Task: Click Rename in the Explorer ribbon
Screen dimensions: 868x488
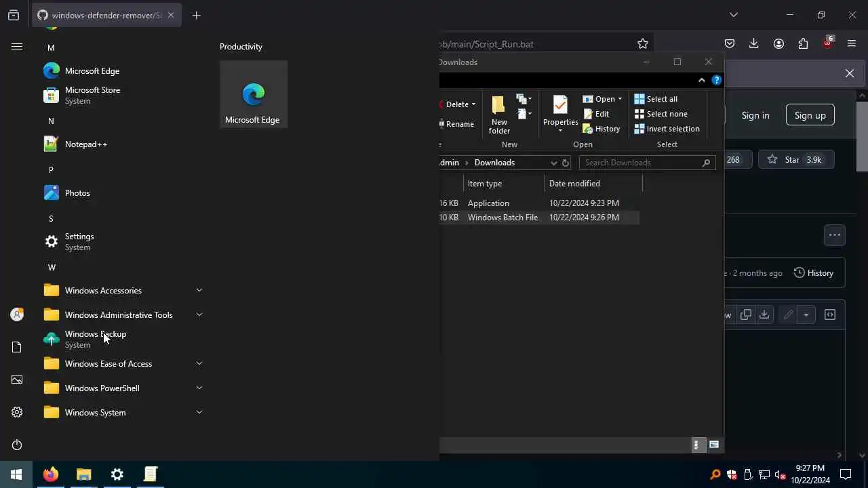Action: click(458, 124)
